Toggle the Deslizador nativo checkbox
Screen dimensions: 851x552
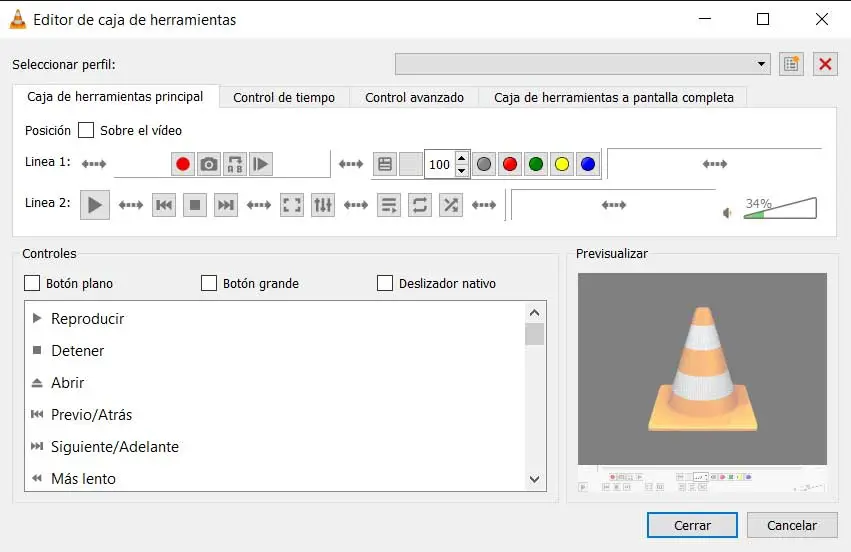pyautogui.click(x=385, y=283)
